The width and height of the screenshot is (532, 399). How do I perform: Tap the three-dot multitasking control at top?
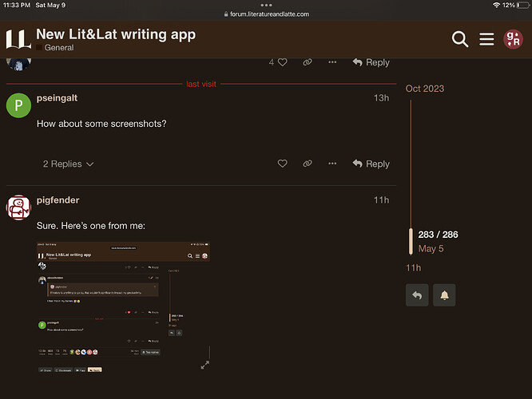click(266, 5)
